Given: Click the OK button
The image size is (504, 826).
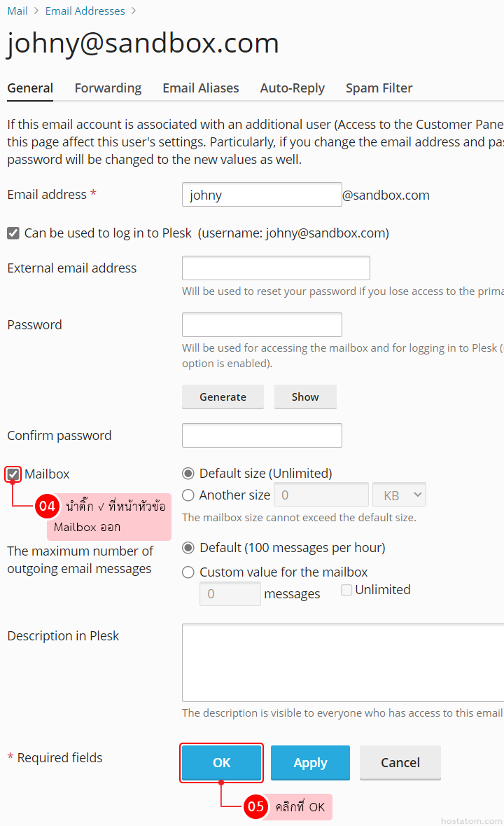Looking at the screenshot, I should 222,763.
